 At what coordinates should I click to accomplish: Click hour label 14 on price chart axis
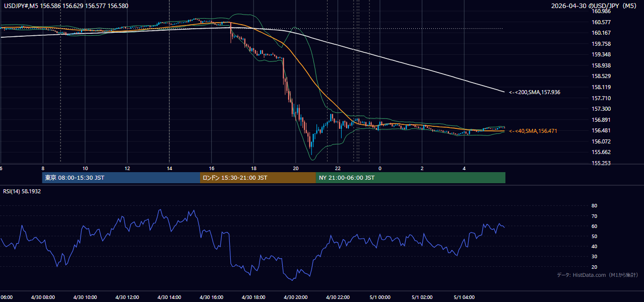point(169,168)
